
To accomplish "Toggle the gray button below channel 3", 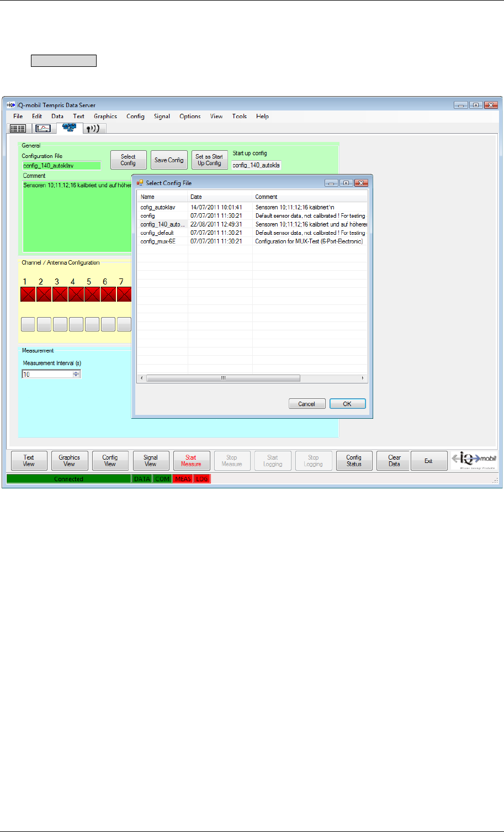I will click(x=60, y=324).
